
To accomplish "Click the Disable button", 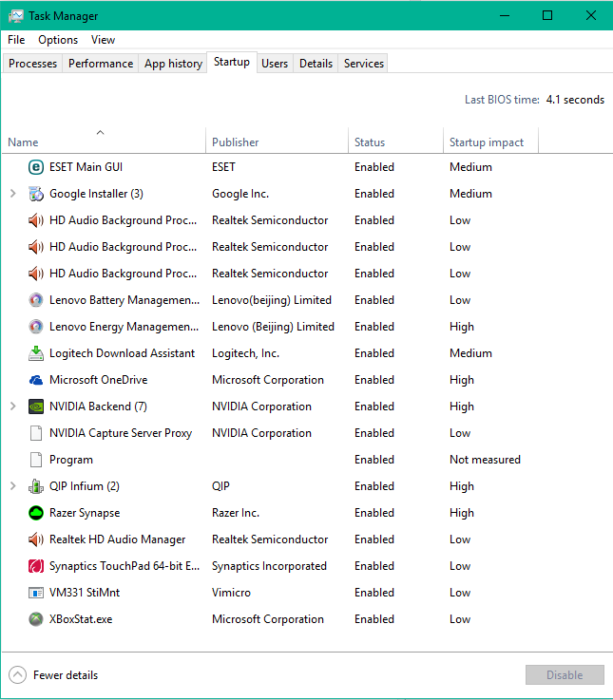I will tap(565, 675).
